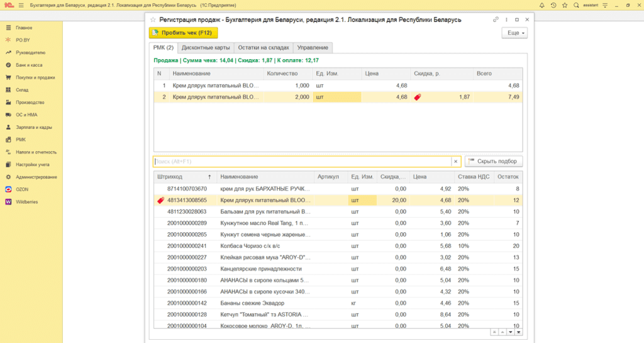
Task: Open ОС и НМА section
Action: (x=26, y=115)
